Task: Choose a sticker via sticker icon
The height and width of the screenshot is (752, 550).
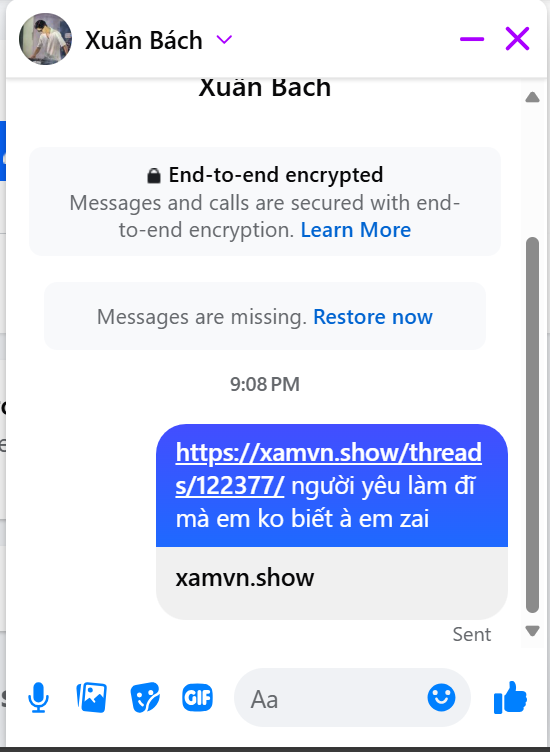Action: point(145,697)
